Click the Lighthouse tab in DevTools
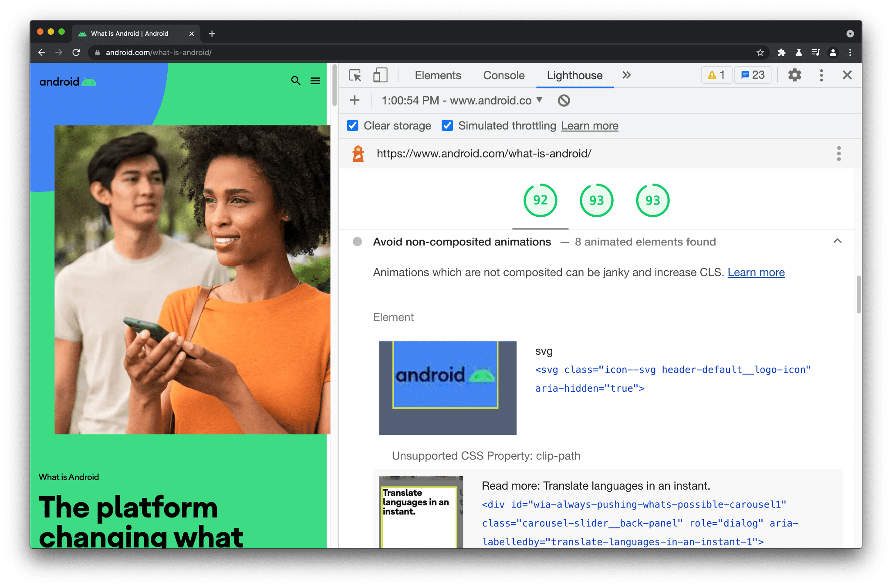Screen dimensions: 892x588 pyautogui.click(x=574, y=75)
